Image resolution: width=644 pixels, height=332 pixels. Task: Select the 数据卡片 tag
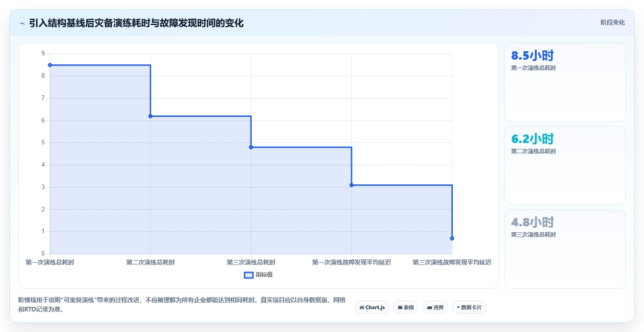(x=469, y=307)
